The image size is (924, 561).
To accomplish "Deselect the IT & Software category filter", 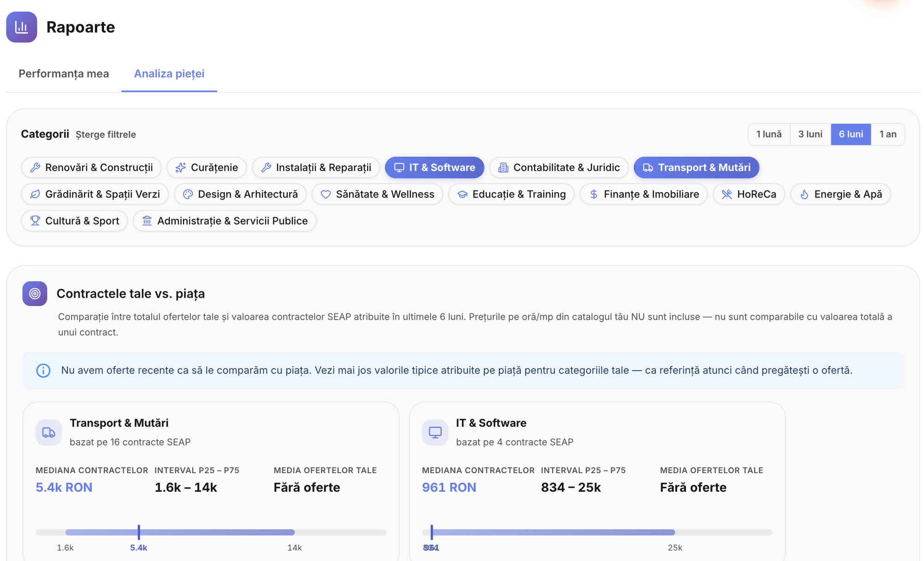I will click(434, 168).
